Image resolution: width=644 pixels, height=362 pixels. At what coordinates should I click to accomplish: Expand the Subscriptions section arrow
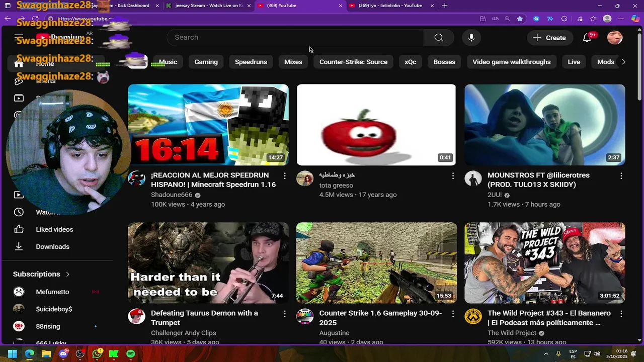coord(67,274)
